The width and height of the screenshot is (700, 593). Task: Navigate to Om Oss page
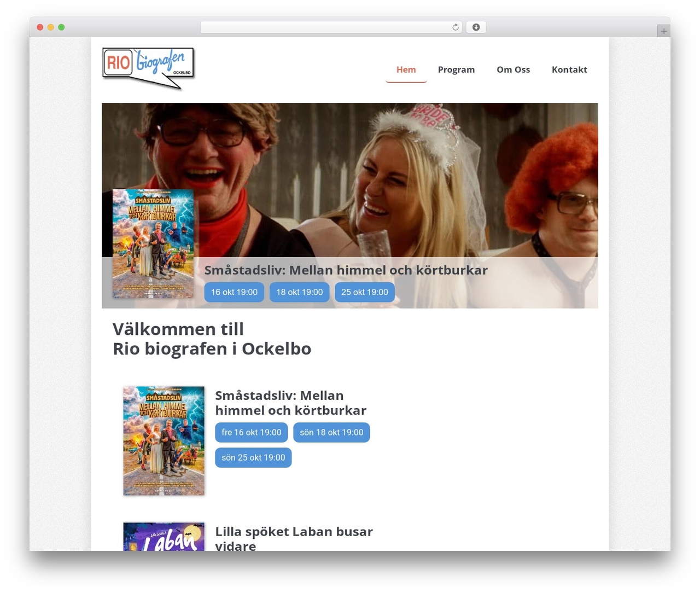(x=513, y=69)
